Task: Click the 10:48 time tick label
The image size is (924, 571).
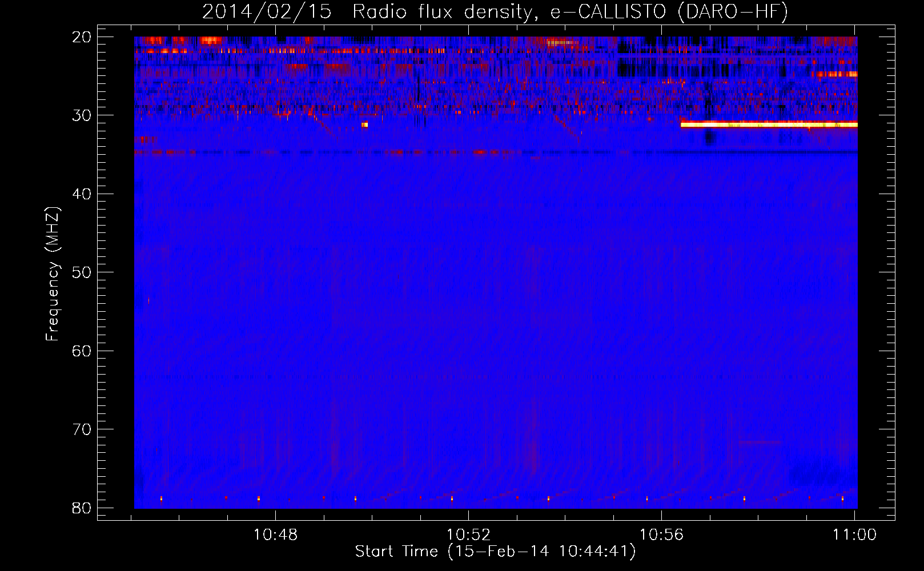Action: coord(276,534)
